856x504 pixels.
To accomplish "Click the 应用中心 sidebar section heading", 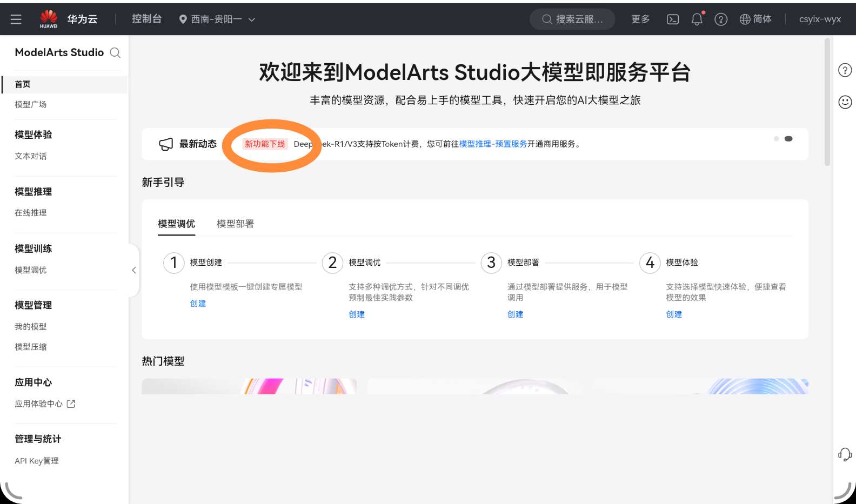I will 34,382.
